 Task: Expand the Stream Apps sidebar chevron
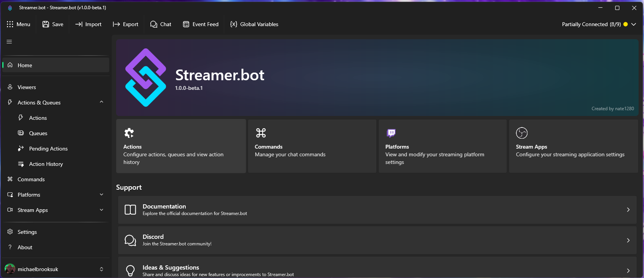pos(102,210)
